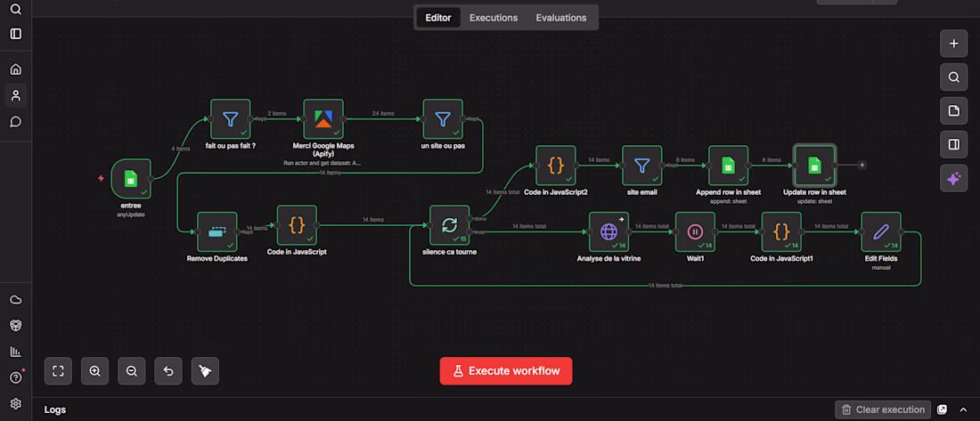The height and width of the screenshot is (421, 980).
Task: Go to Home in the sidebar
Action: coord(16,69)
